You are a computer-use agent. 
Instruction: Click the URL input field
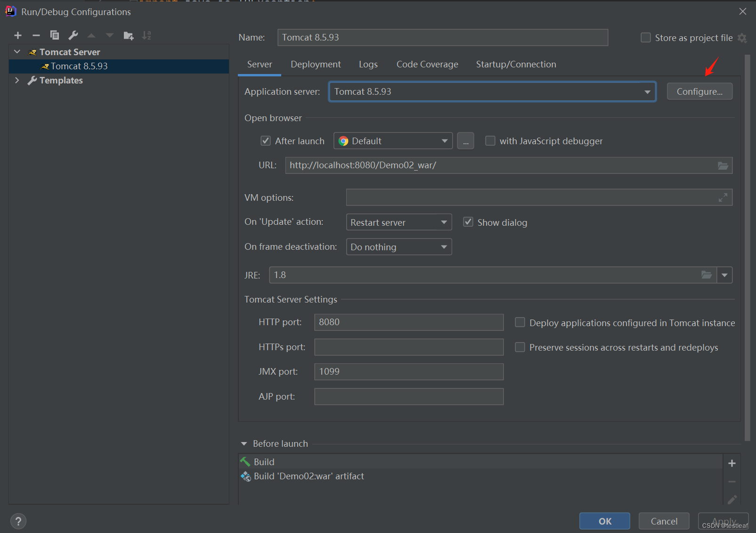tap(509, 165)
